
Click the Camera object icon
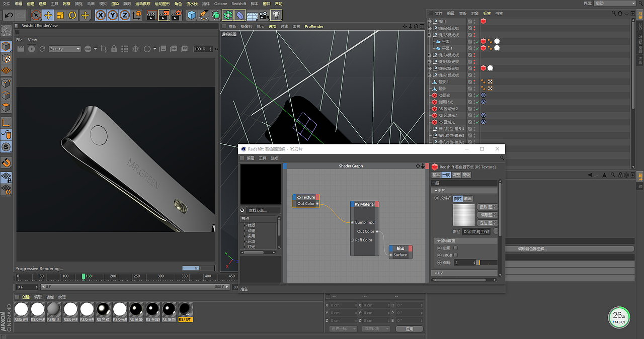264,15
